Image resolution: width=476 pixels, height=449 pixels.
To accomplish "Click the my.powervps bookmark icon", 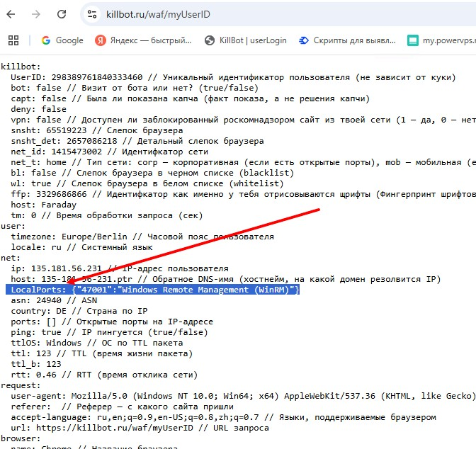I will [413, 40].
